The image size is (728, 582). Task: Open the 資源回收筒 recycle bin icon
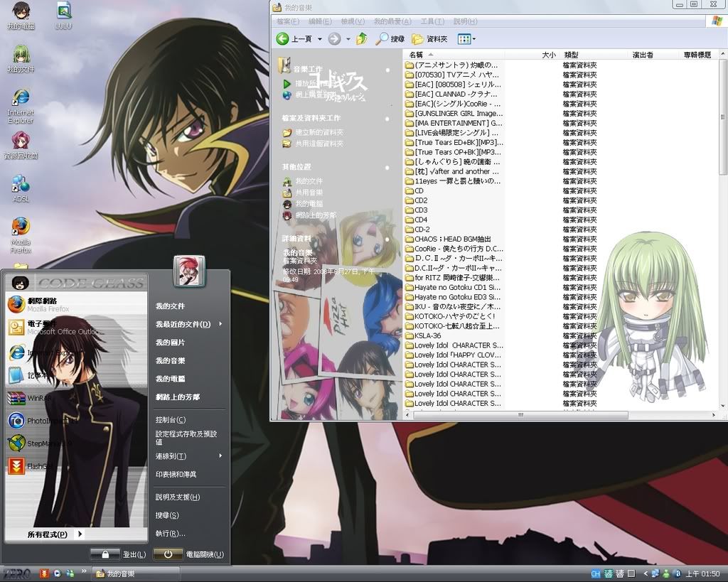(21, 145)
